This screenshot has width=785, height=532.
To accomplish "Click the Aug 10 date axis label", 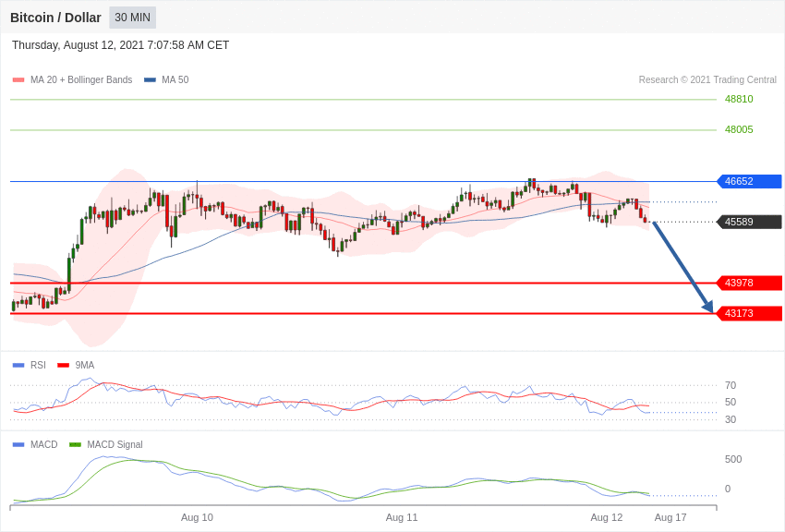I will coord(197,517).
